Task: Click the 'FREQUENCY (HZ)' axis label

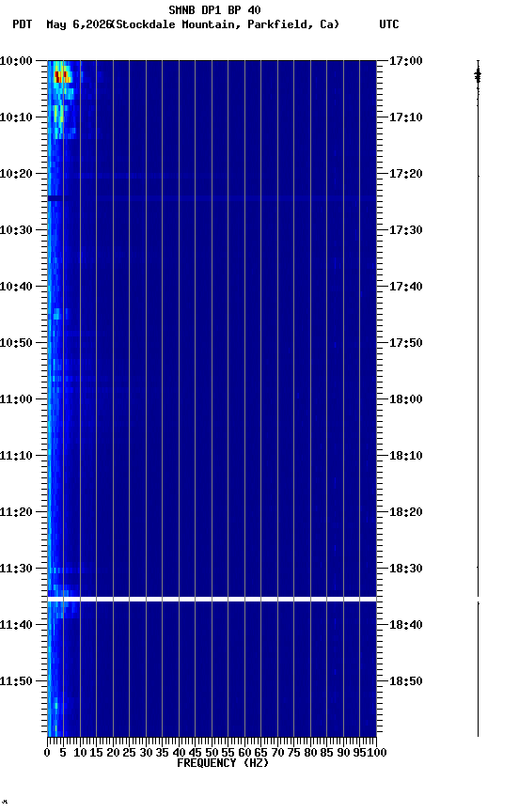Action: [223, 764]
